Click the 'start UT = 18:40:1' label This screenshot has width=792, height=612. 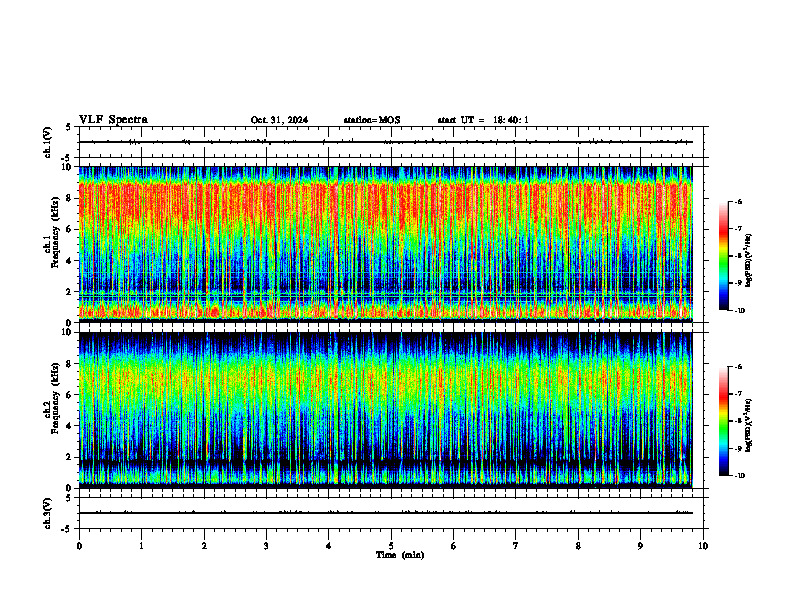(x=483, y=120)
